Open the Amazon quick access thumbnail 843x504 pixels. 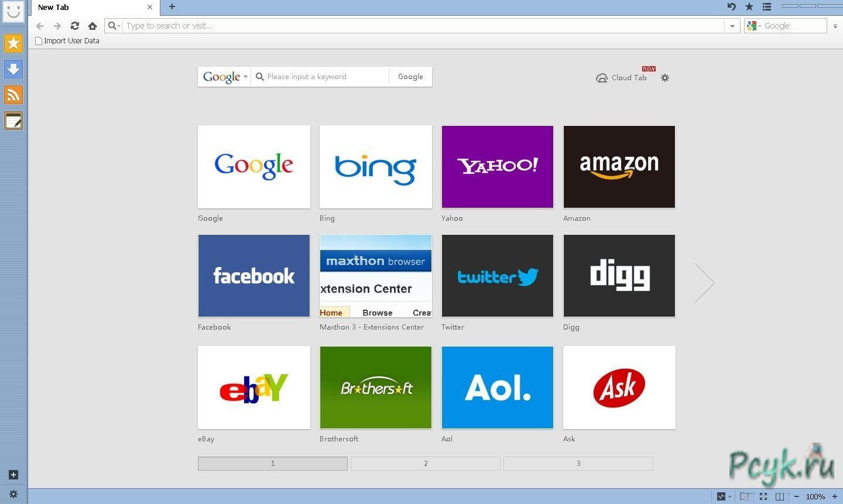(x=619, y=167)
